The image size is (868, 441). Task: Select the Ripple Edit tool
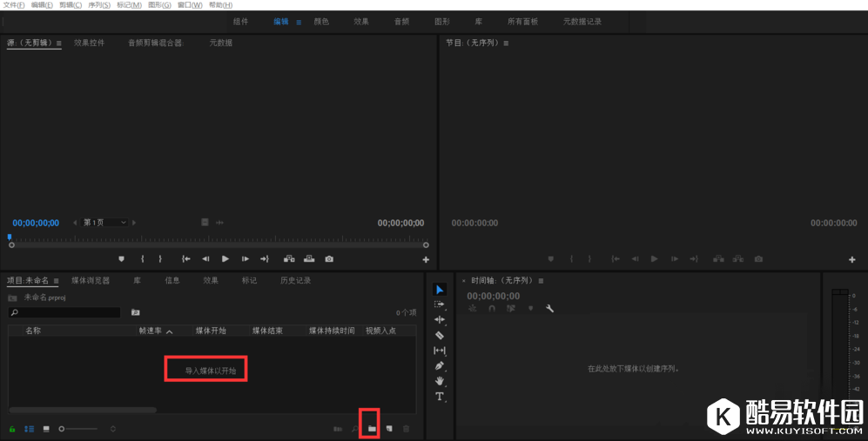(440, 320)
